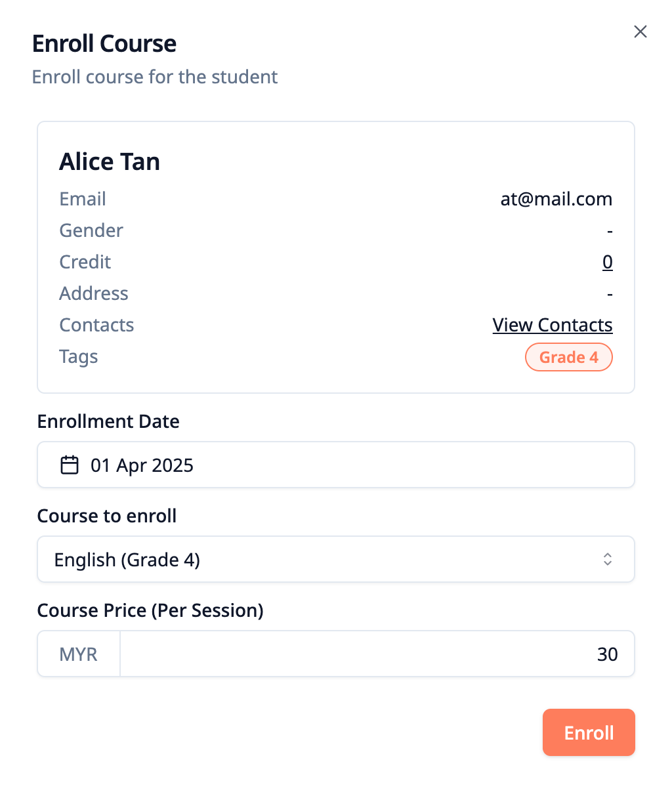Screen dimensions: 672x798
Task: Open the English (Grade 4) course dropdown
Action: (x=336, y=559)
